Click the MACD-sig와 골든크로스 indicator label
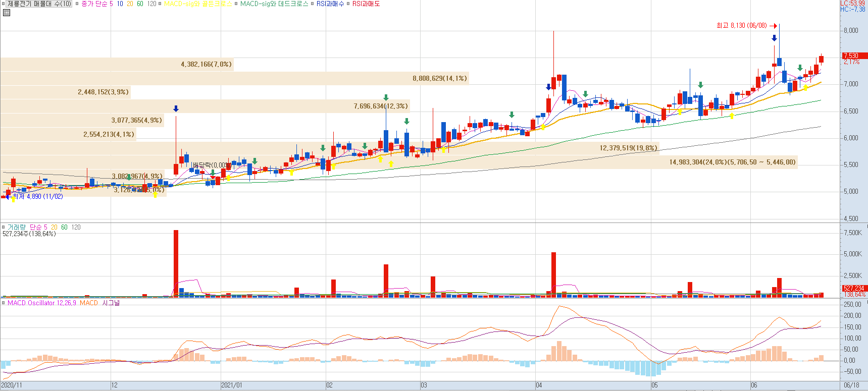Viewport: 868px width, 391px height. pyautogui.click(x=198, y=4)
